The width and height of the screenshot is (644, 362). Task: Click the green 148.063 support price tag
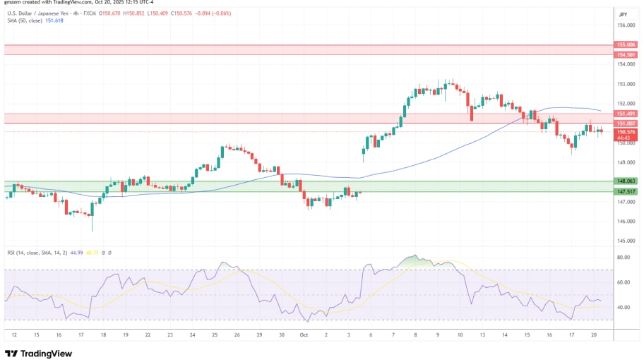(x=626, y=181)
